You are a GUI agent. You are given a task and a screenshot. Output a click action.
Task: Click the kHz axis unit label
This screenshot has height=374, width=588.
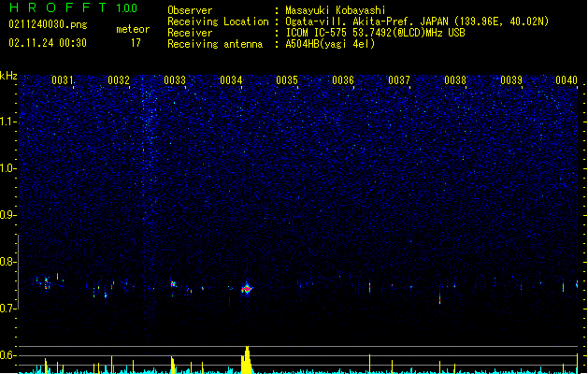[x=8, y=76]
